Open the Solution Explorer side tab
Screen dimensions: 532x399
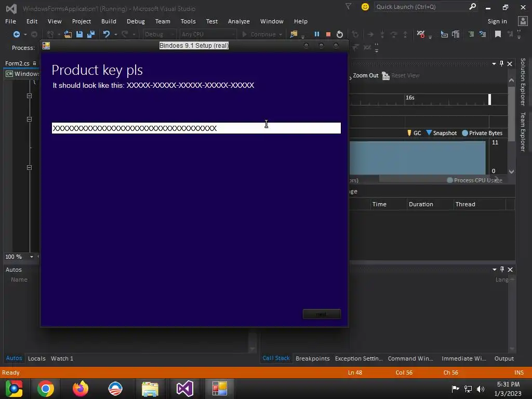(523, 82)
